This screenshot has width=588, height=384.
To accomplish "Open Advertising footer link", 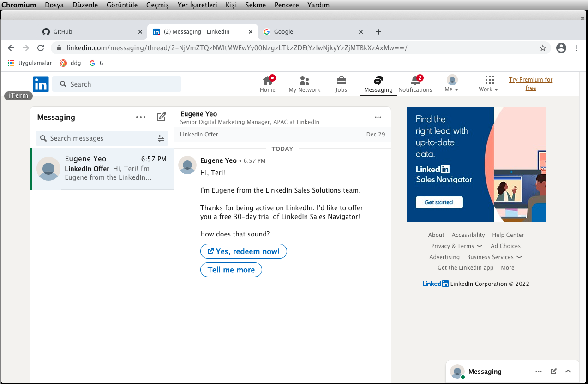I will (444, 257).
